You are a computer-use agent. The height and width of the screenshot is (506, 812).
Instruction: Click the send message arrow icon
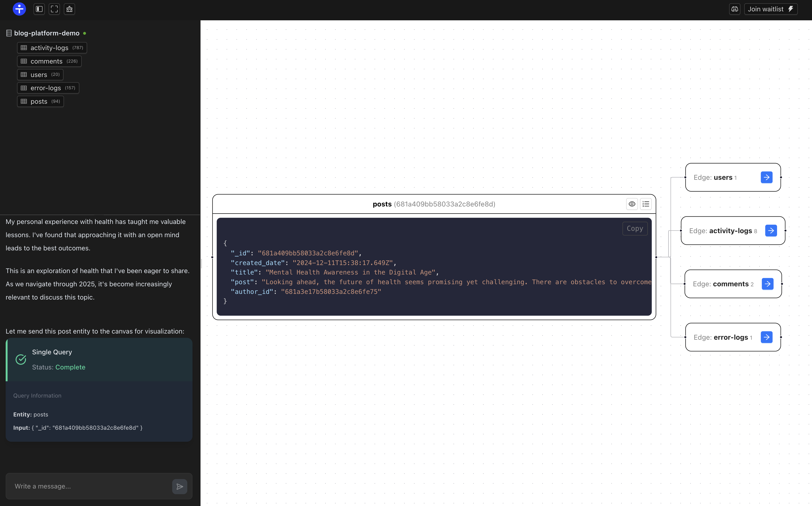click(x=180, y=486)
